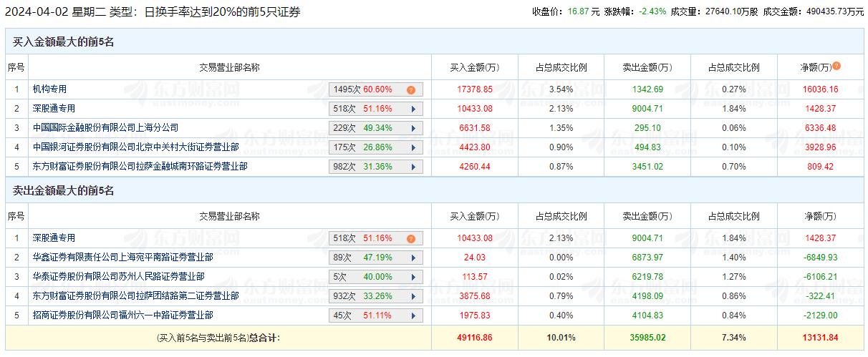The image size is (868, 357).
Task: Click the orange question icon in the sell table's 深股通专用 row
Action: (x=411, y=239)
